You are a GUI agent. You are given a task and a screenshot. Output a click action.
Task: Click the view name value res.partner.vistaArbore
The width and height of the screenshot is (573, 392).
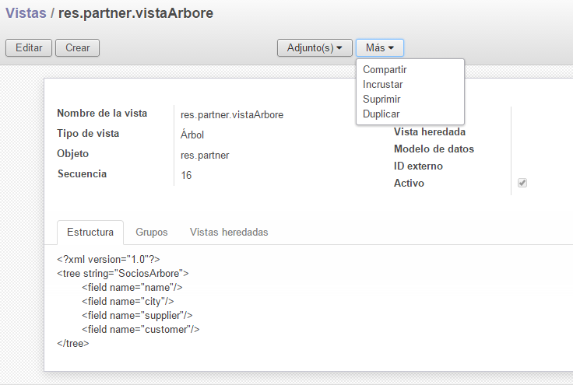tap(232, 114)
